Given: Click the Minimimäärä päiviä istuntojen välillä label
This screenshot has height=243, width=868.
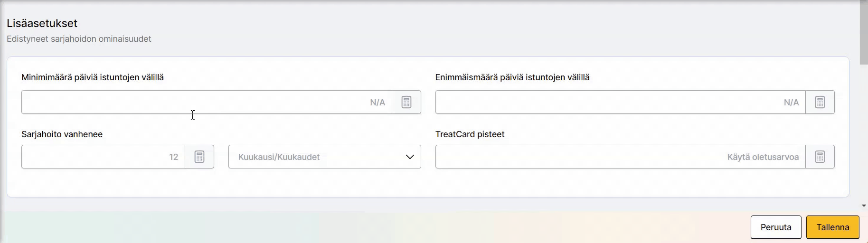Looking at the screenshot, I should [x=93, y=77].
